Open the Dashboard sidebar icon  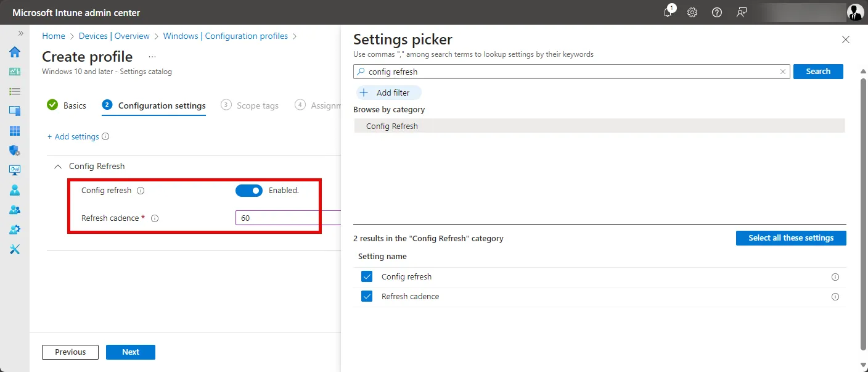click(15, 72)
